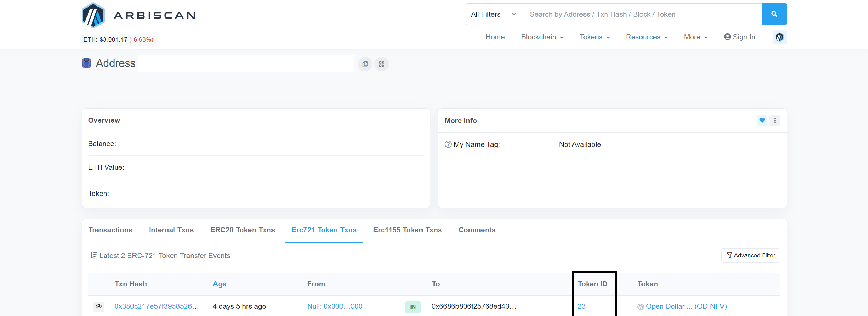Show the address QR code icon

point(382,64)
